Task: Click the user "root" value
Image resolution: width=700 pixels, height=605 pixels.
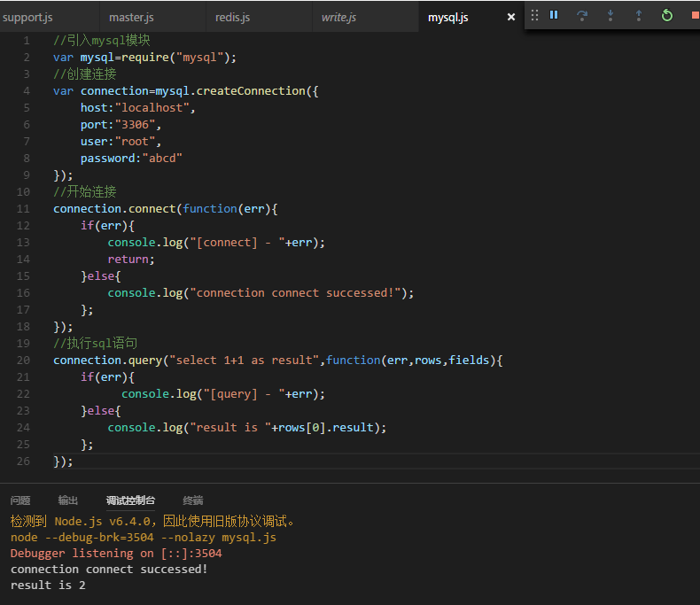Action: (135, 142)
